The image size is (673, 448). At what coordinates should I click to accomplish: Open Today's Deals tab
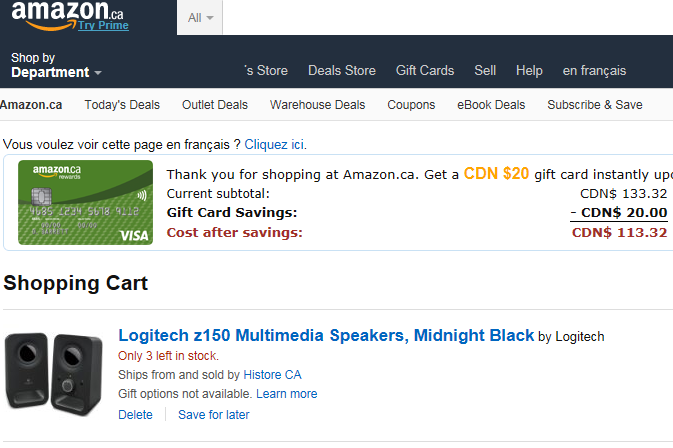pos(122,104)
